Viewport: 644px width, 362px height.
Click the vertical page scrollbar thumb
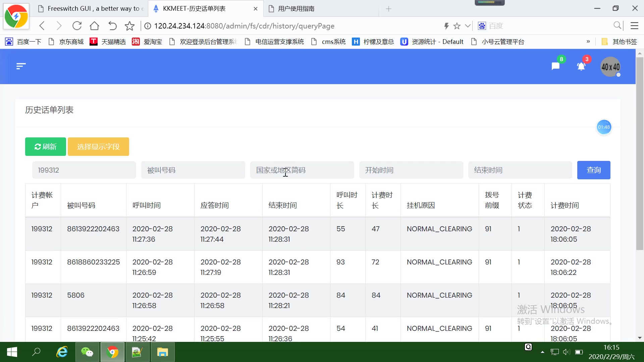(x=640, y=154)
